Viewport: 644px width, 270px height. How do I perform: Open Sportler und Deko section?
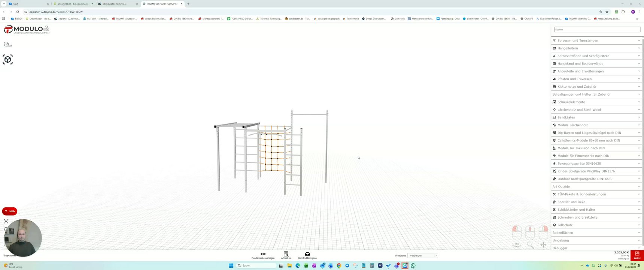(x=596, y=202)
